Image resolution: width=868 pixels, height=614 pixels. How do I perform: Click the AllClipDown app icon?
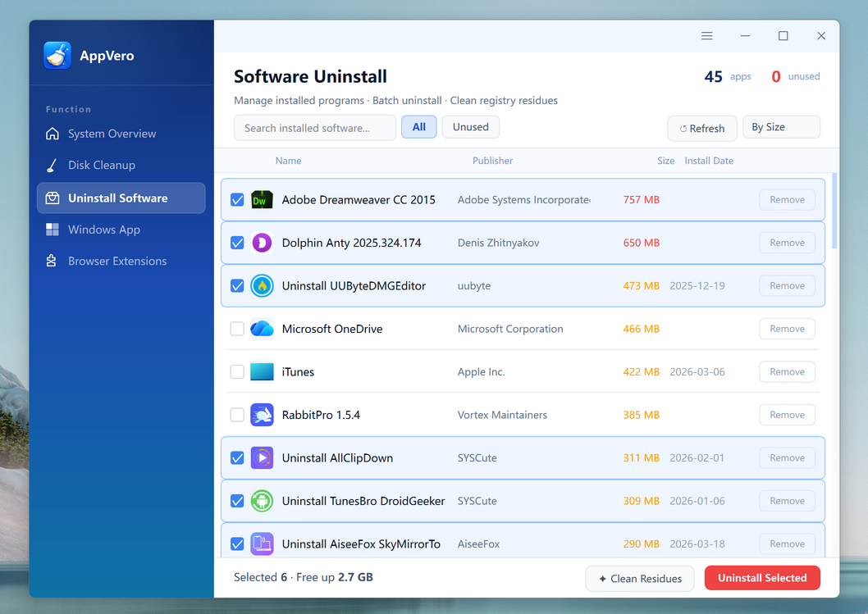262,458
